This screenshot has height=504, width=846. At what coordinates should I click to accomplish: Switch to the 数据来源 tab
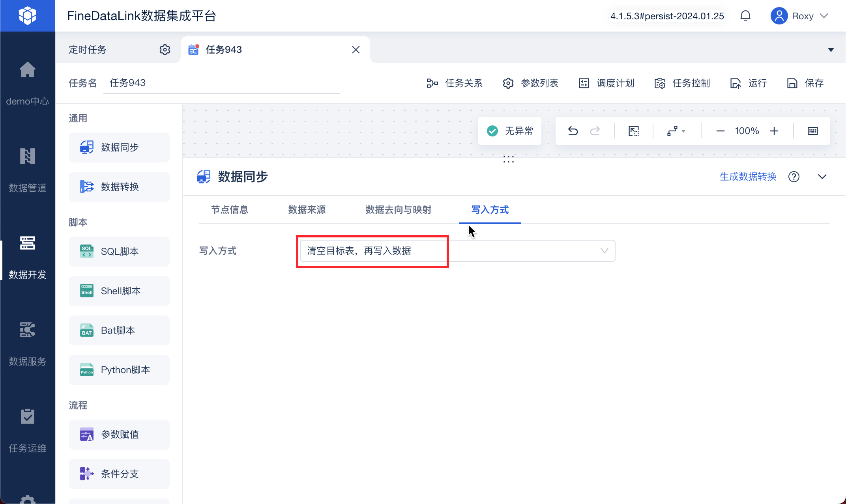point(307,210)
